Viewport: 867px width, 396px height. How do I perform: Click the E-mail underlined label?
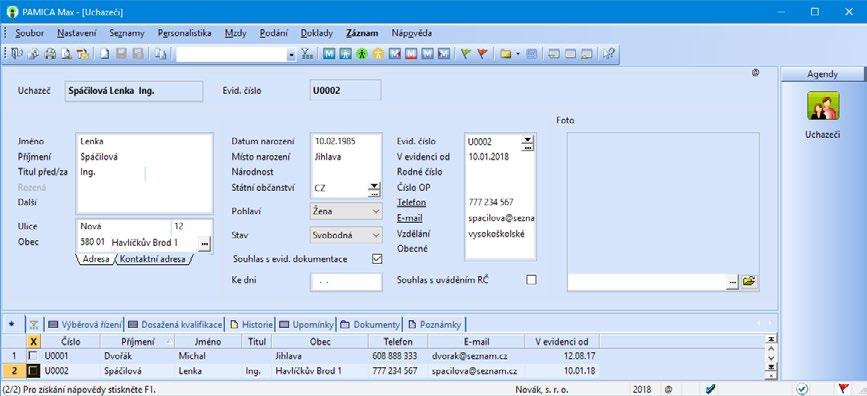tap(410, 218)
